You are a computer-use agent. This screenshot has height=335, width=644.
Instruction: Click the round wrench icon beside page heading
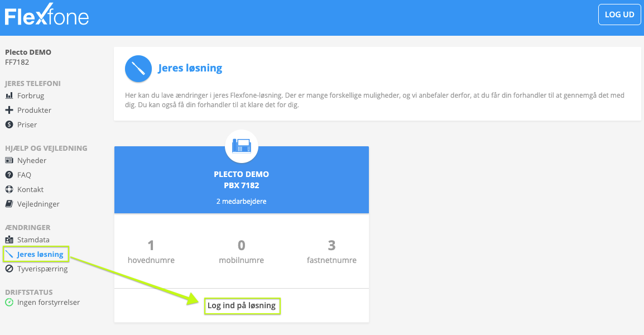[138, 69]
